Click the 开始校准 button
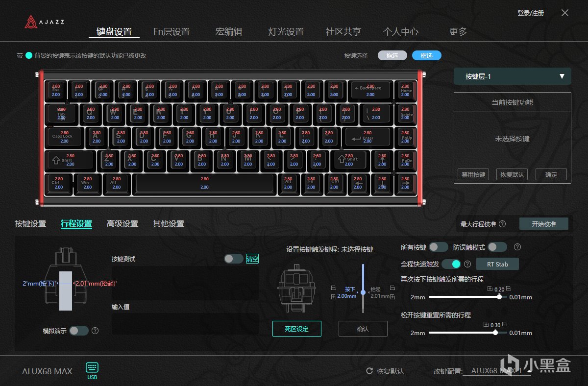Viewport: 588px width, 386px height. pos(544,224)
